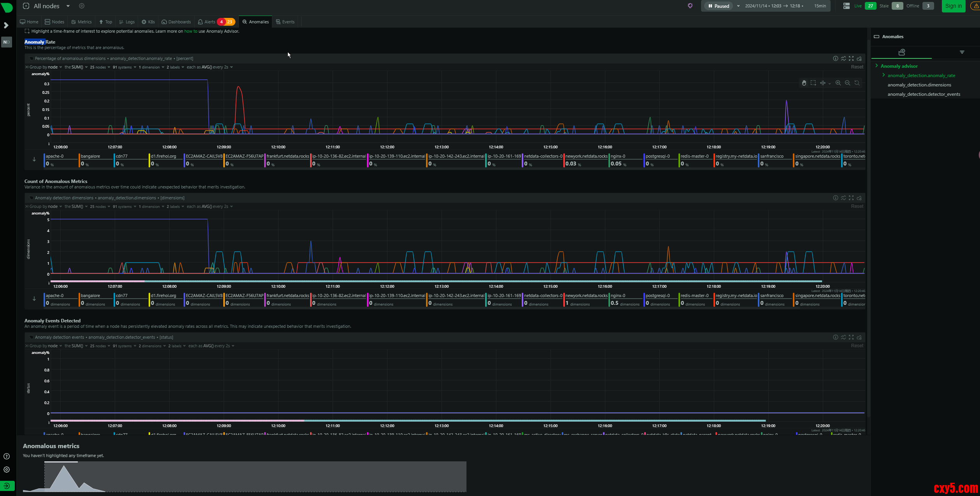
Task: Show info for the Anomaly detection dimensions chart
Action: pyautogui.click(x=835, y=198)
